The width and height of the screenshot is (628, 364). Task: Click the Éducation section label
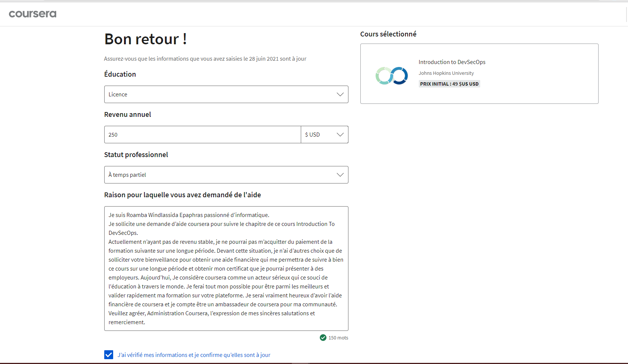(120, 74)
